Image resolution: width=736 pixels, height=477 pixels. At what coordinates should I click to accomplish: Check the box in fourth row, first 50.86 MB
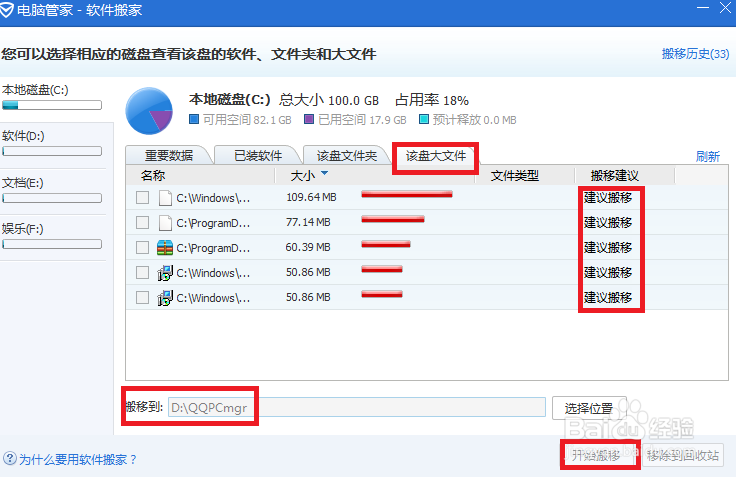tap(142, 273)
